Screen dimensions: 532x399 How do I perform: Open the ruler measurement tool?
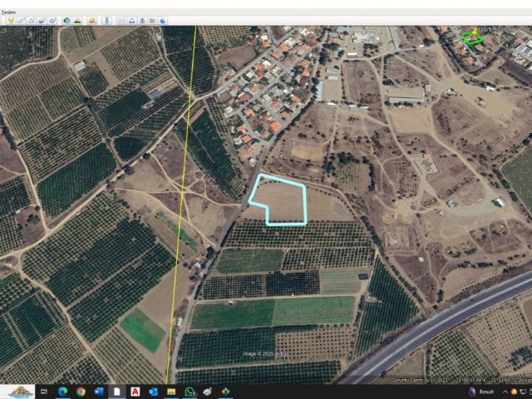tap(106, 21)
